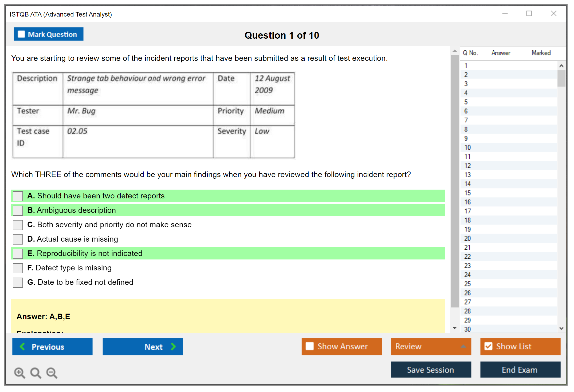Click question list scroll up arrow

click(561, 66)
